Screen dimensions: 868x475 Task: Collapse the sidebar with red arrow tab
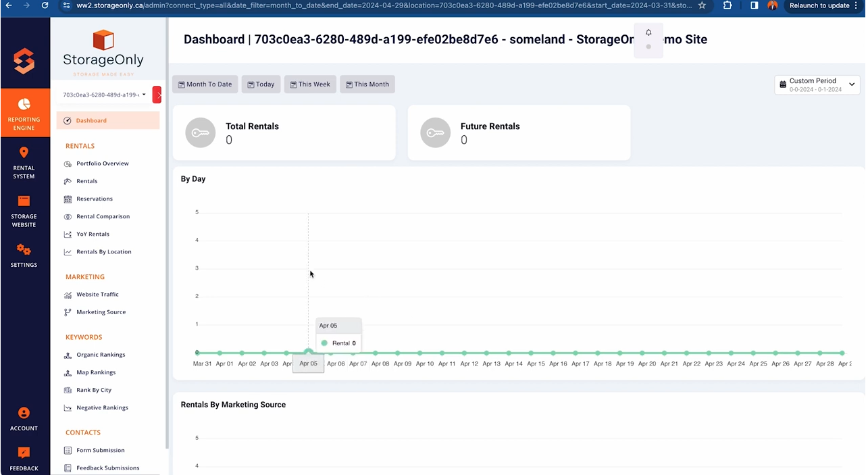[157, 95]
